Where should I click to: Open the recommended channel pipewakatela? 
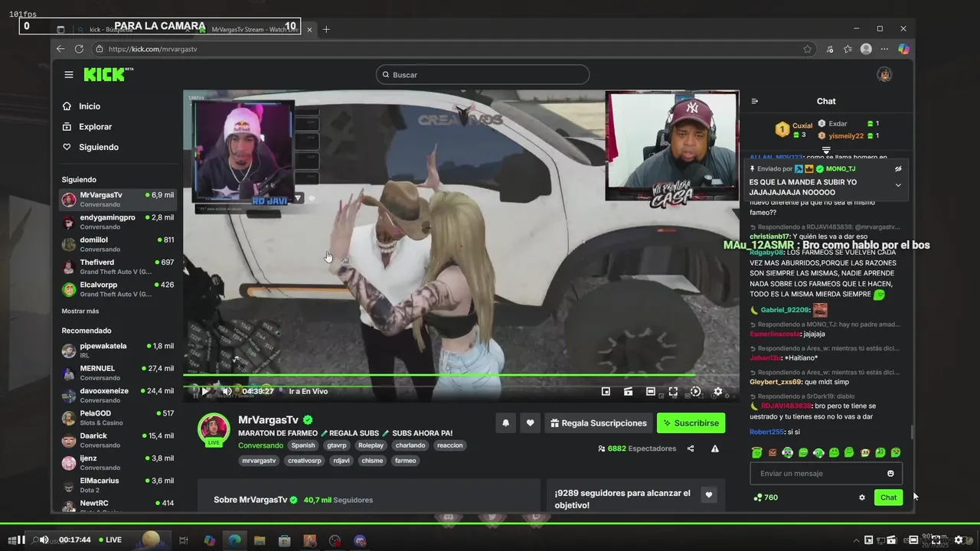(118, 350)
